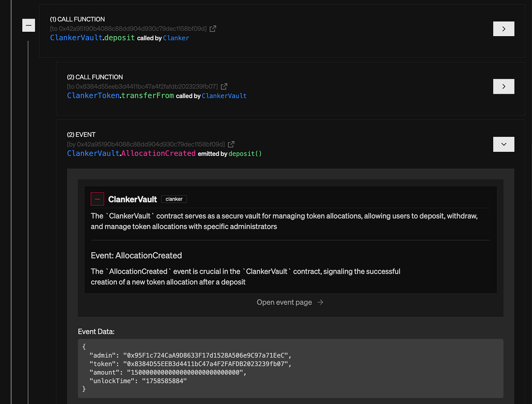This screenshot has height=404, width=532.
Task: Click Clanker caller name link
Action: (176, 38)
